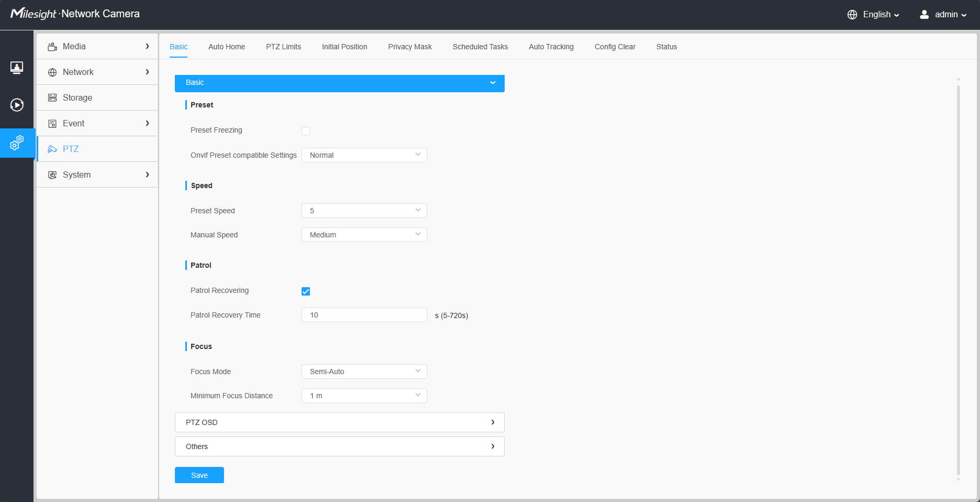This screenshot has height=502, width=980.
Task: Click the Milesight Network Camera logo
Action: pos(75,14)
